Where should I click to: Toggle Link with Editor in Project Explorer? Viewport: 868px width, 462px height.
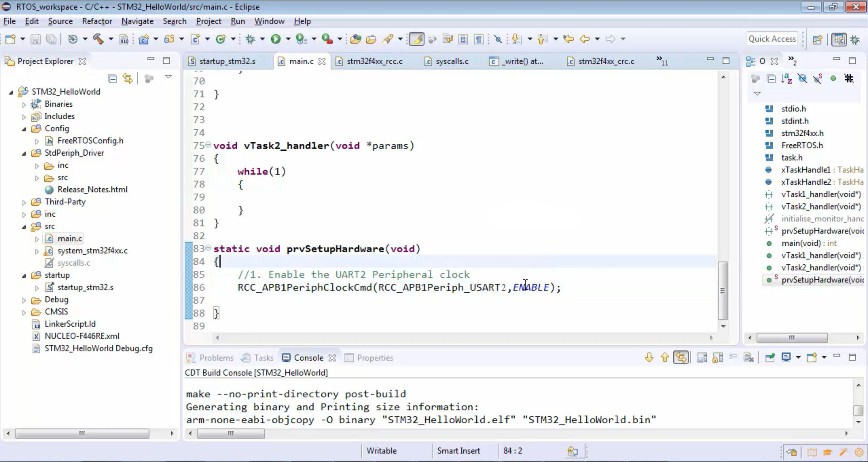coord(128,79)
